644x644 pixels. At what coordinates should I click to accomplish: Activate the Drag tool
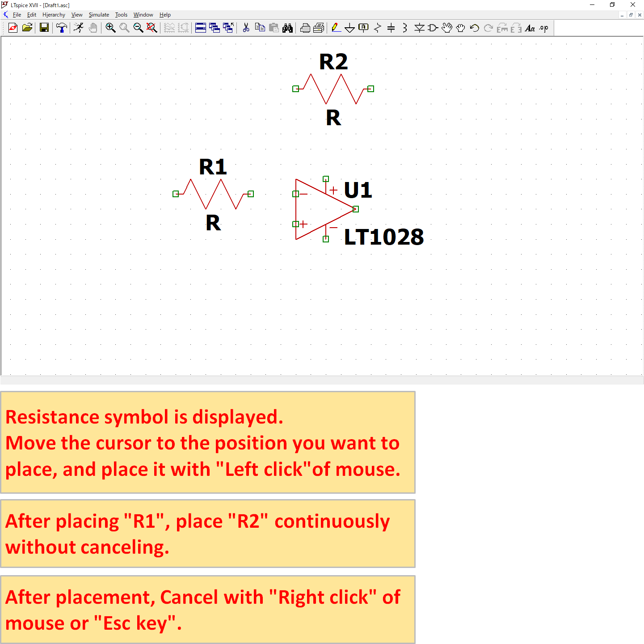(460, 28)
